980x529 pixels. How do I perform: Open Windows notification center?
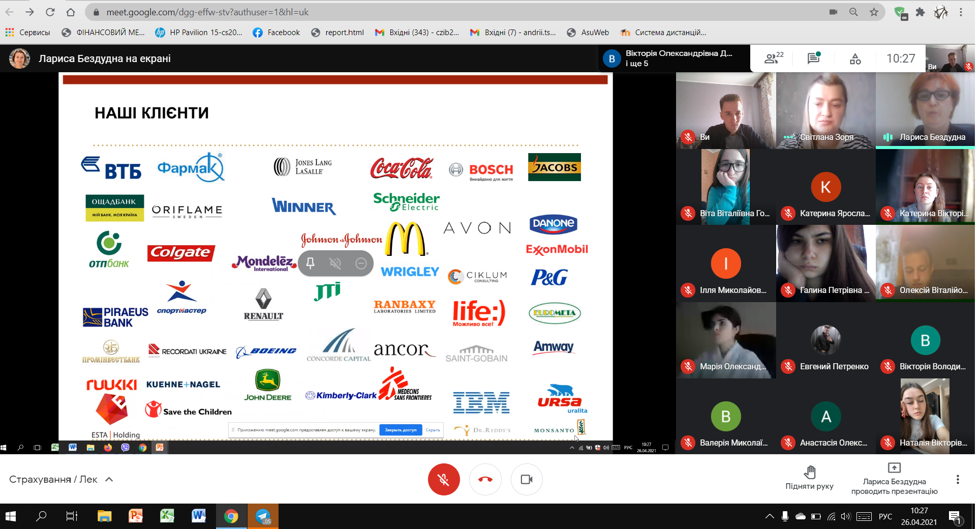(954, 517)
